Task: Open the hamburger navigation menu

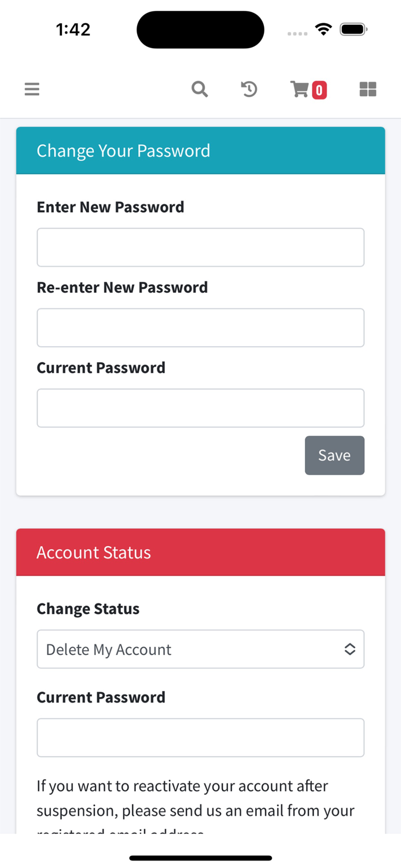Action: [32, 89]
